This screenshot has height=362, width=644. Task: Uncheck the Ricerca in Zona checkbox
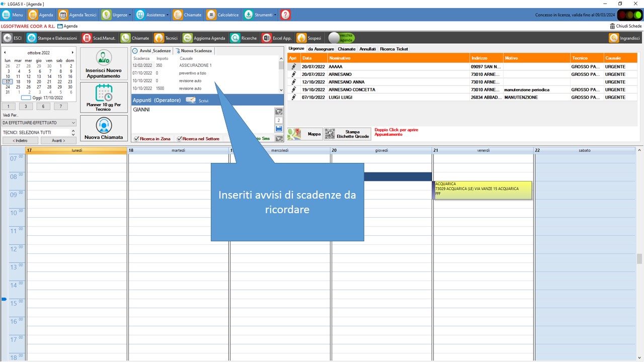[x=136, y=139]
